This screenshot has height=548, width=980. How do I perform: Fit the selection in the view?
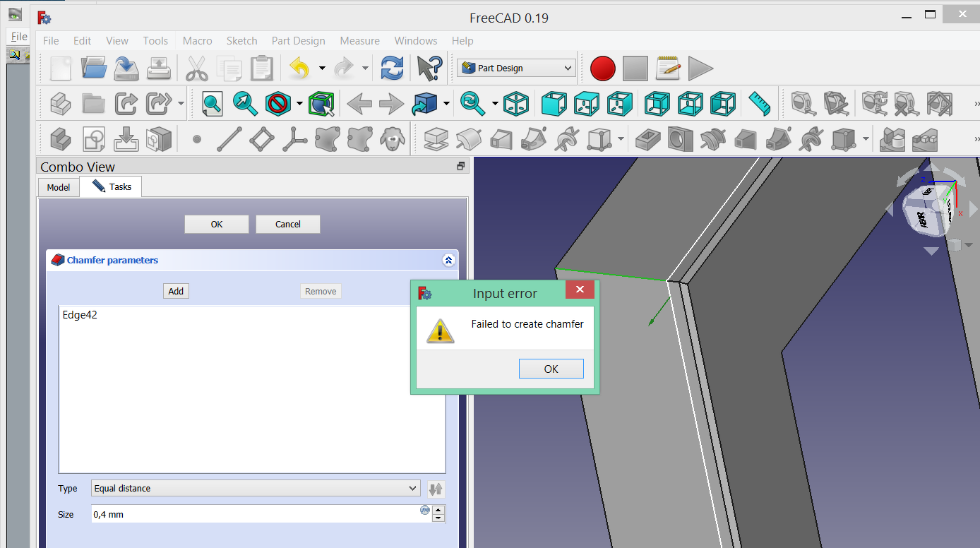(x=245, y=104)
